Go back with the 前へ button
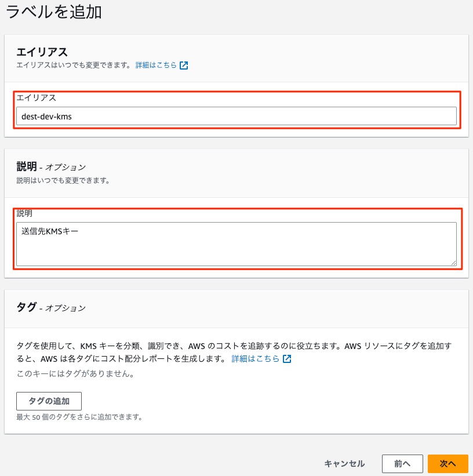This screenshot has width=473, height=476. click(402, 464)
